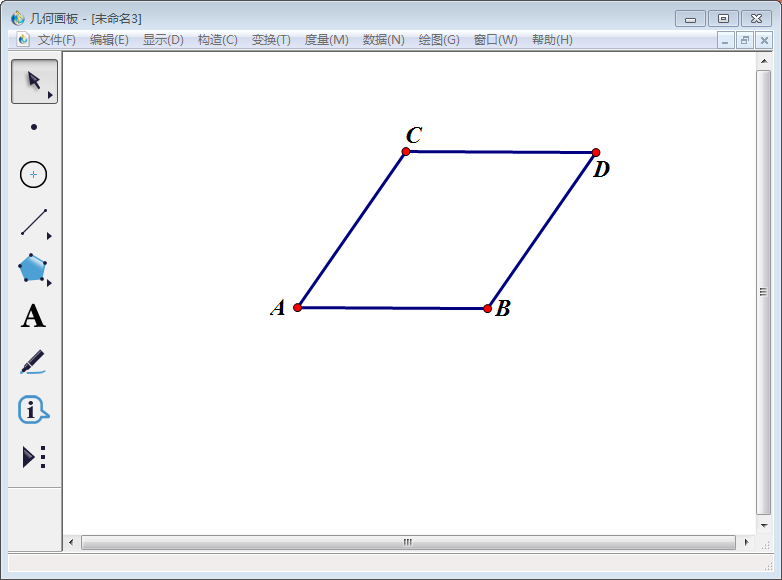This screenshot has width=782, height=580.
Task: Select the Straightedge segment tool
Action: click(x=34, y=222)
